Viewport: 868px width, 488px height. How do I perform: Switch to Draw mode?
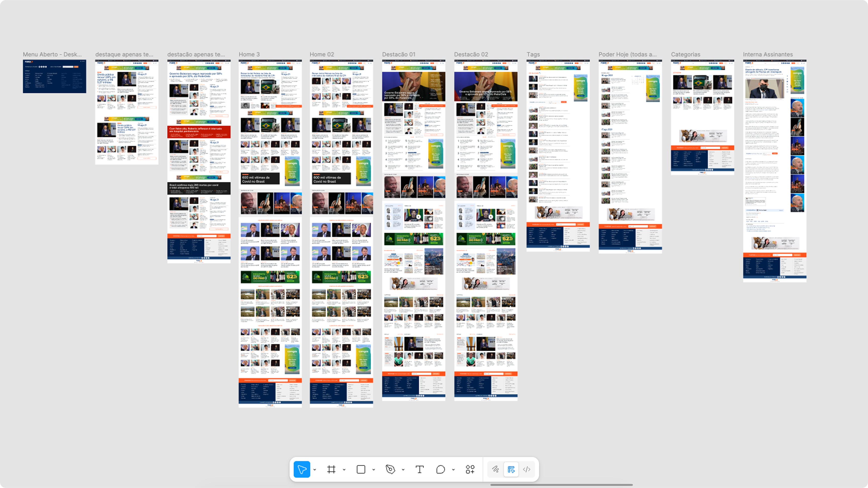[495, 469]
